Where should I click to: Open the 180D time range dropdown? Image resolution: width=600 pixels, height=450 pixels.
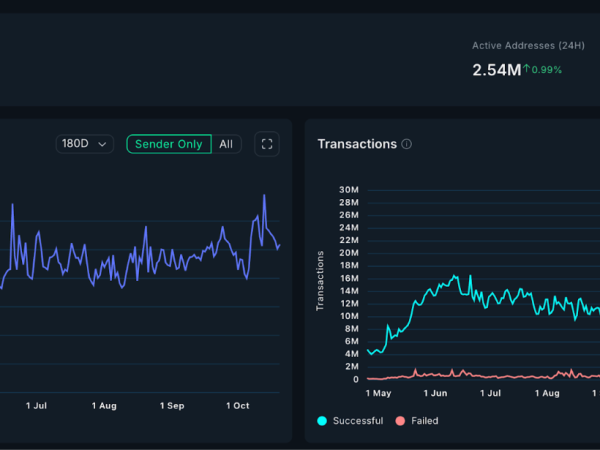[85, 144]
